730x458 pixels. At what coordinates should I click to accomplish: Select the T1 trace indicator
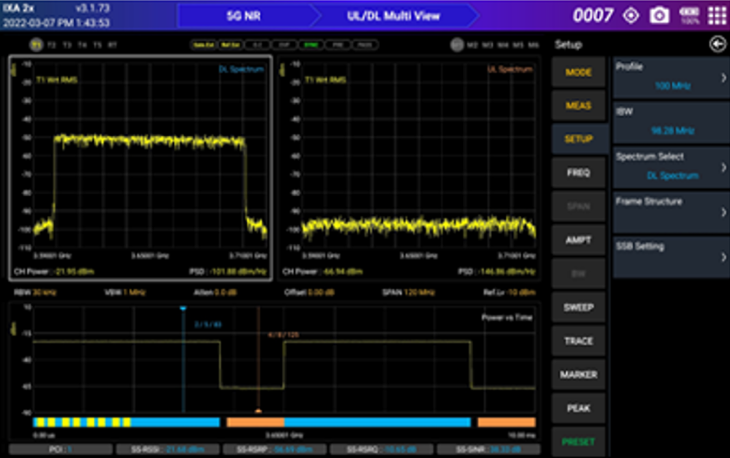(37, 45)
